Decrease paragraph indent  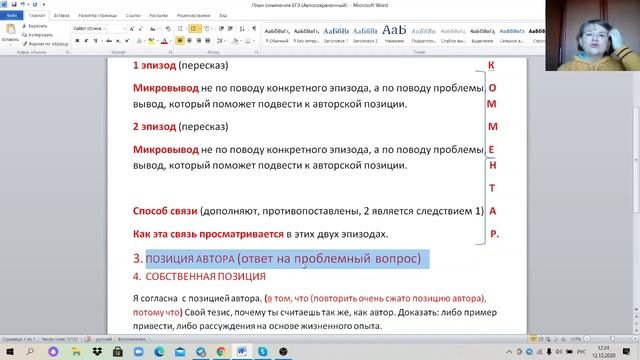(221, 29)
